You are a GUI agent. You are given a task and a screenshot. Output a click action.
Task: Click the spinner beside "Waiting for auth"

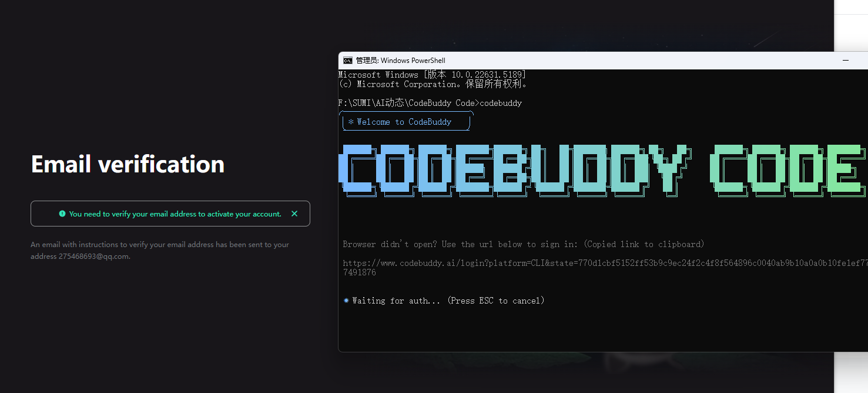[346, 301]
